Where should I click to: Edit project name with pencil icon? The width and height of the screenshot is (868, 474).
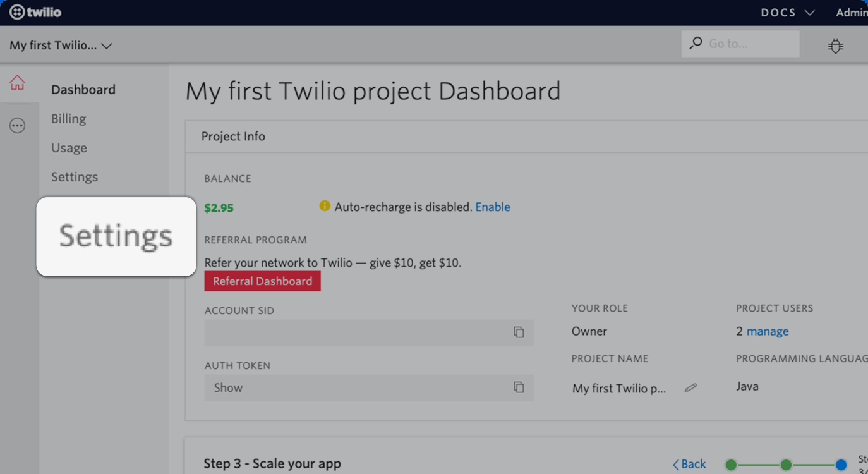click(690, 388)
